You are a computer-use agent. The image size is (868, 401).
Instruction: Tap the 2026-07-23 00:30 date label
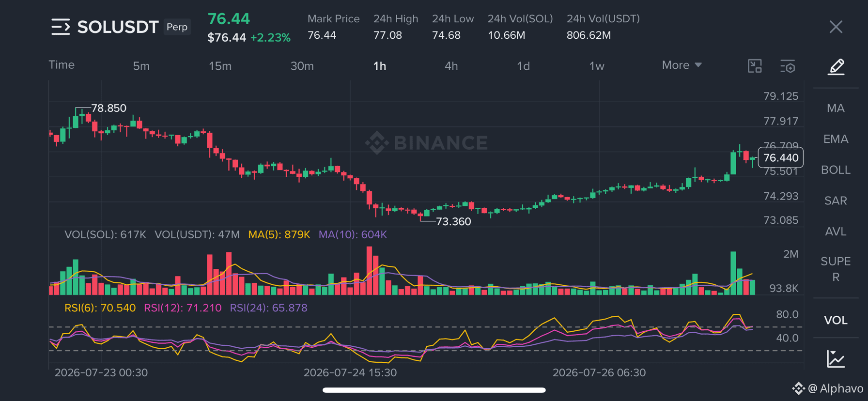click(x=101, y=372)
